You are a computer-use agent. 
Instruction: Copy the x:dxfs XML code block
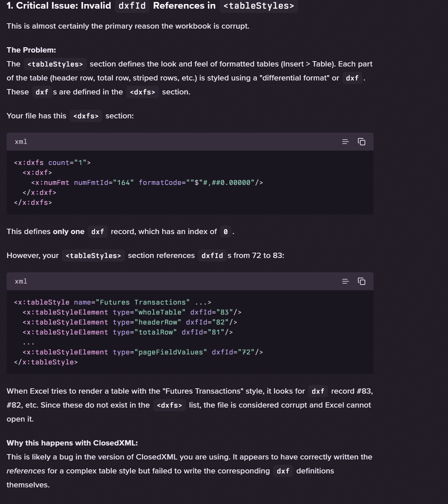coord(361,142)
